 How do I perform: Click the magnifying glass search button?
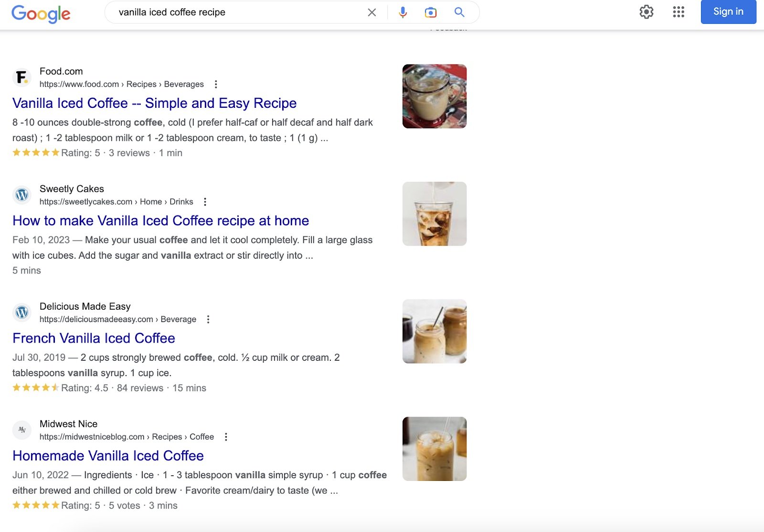pos(459,12)
